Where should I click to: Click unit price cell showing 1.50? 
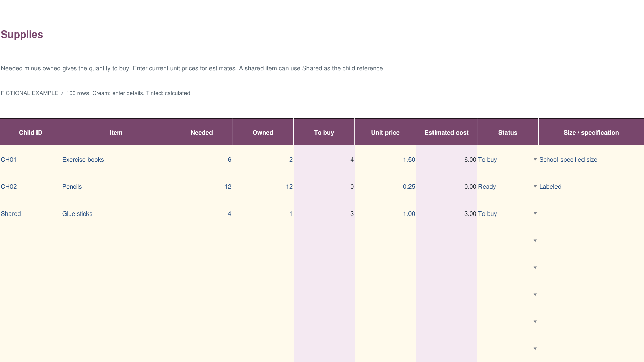(x=385, y=159)
